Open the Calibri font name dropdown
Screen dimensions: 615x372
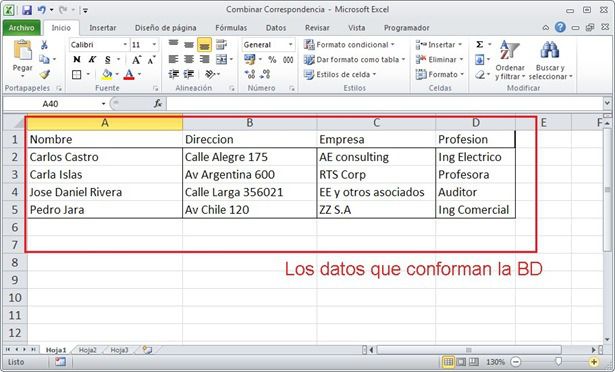(125, 45)
